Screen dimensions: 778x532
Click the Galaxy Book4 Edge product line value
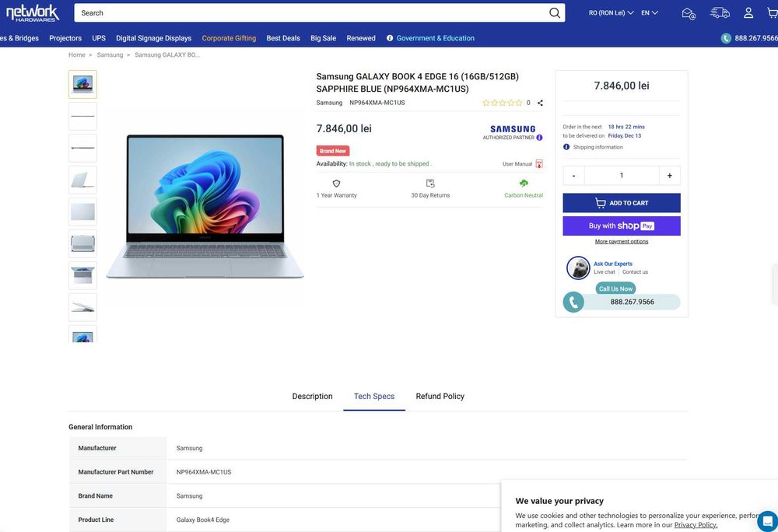click(x=202, y=520)
